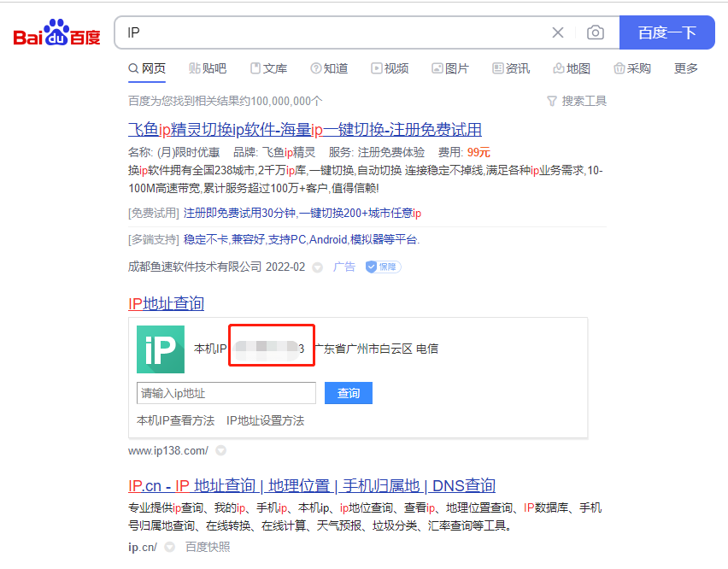
Task: Expand the 更多 menu
Action: [686, 68]
